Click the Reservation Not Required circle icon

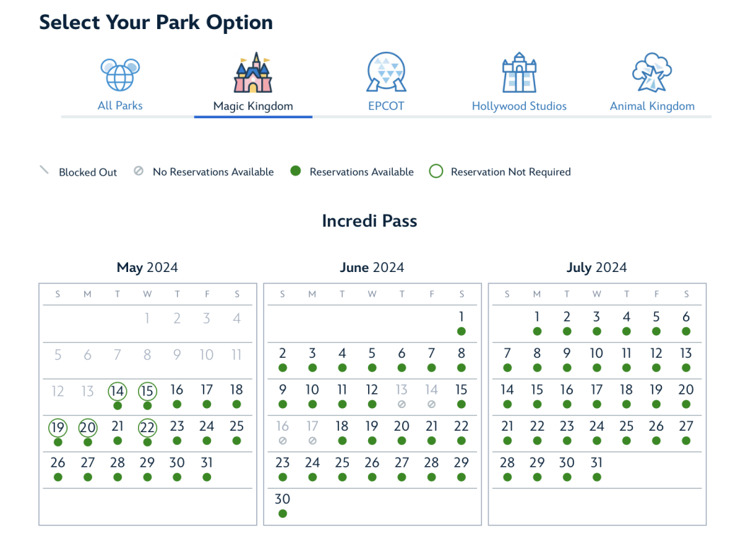tap(436, 171)
